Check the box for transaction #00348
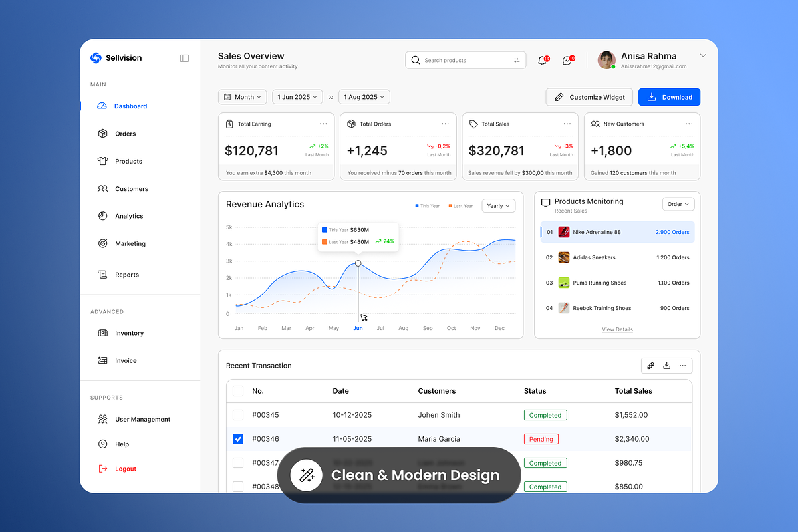 [238, 487]
